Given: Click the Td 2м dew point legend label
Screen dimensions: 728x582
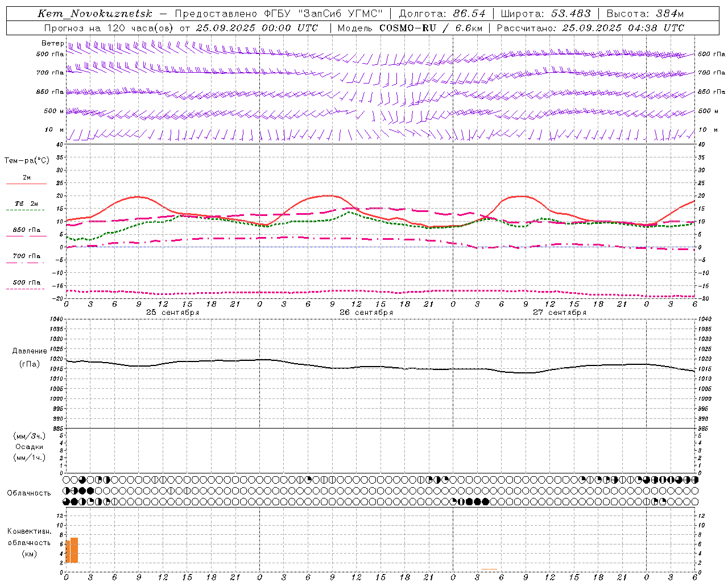Looking at the screenshot, I should [x=27, y=203].
